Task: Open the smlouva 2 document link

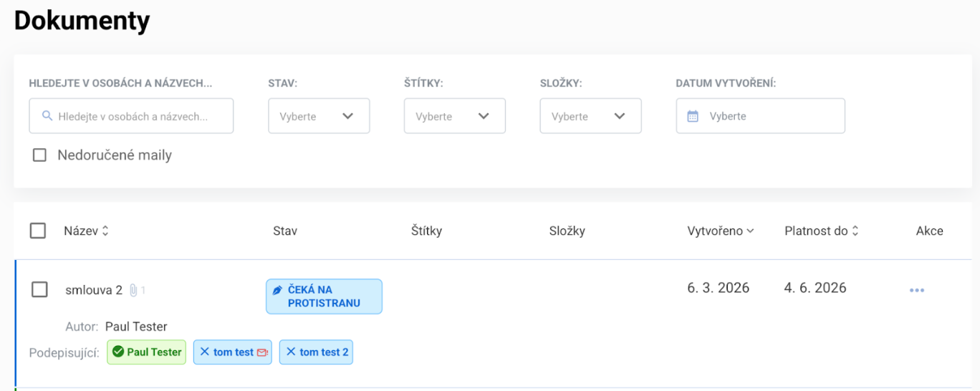Action: click(x=94, y=290)
